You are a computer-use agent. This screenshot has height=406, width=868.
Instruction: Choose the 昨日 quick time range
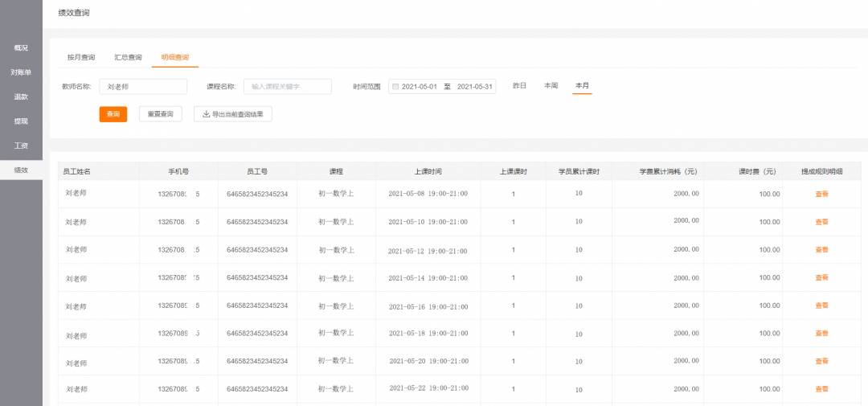(x=519, y=85)
